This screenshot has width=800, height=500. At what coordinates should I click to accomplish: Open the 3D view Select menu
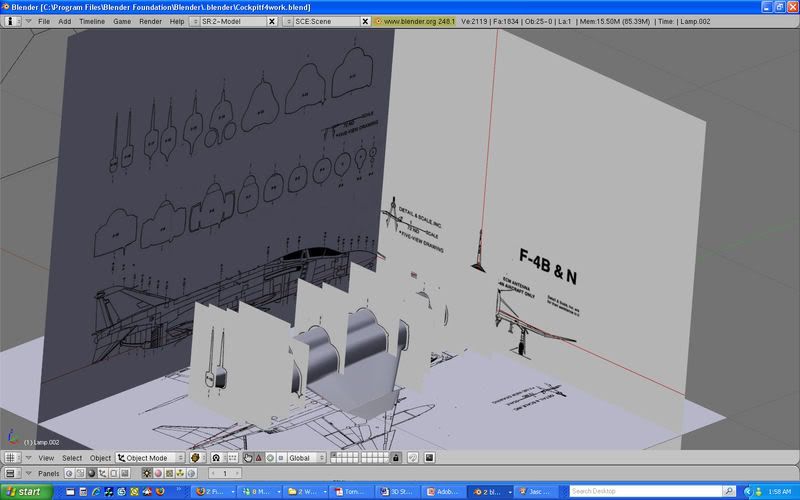(72, 458)
